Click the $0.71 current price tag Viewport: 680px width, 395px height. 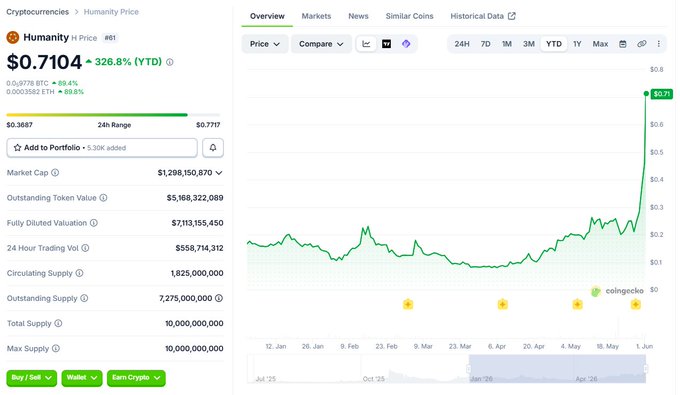pyautogui.click(x=661, y=94)
